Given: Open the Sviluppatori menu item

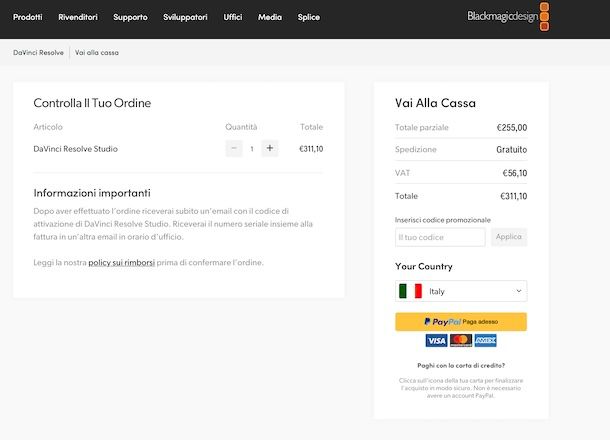Looking at the screenshot, I should pyautogui.click(x=185, y=17).
